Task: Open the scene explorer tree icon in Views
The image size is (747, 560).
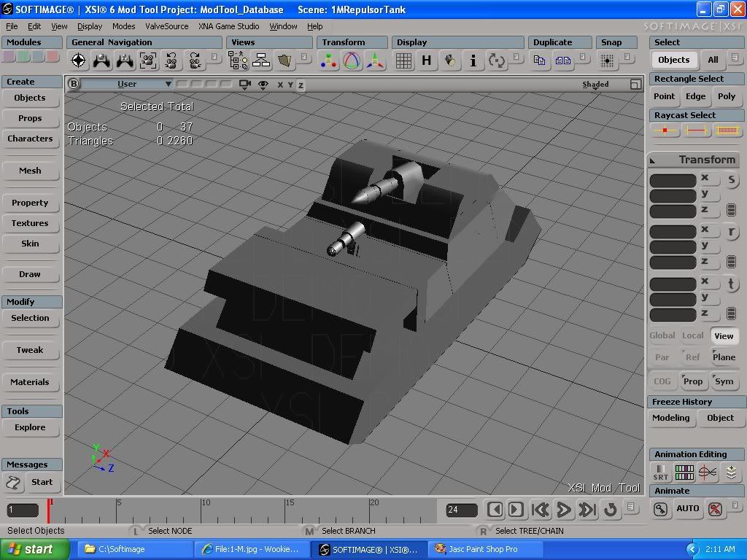Action: [238, 61]
